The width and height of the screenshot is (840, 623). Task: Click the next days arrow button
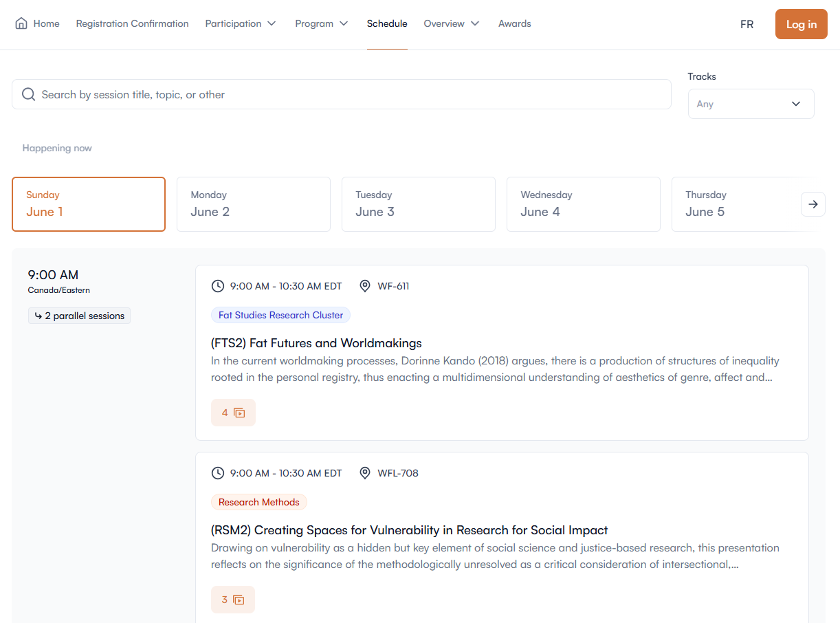pos(813,204)
